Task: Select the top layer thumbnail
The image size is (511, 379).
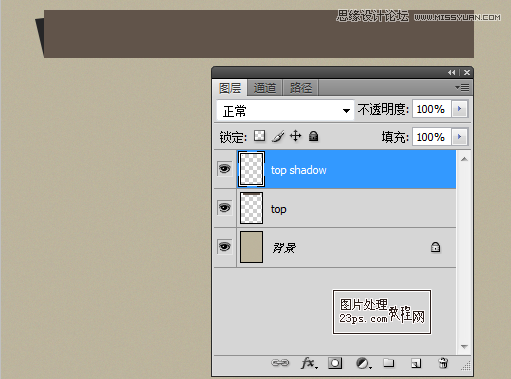Action: click(x=251, y=208)
